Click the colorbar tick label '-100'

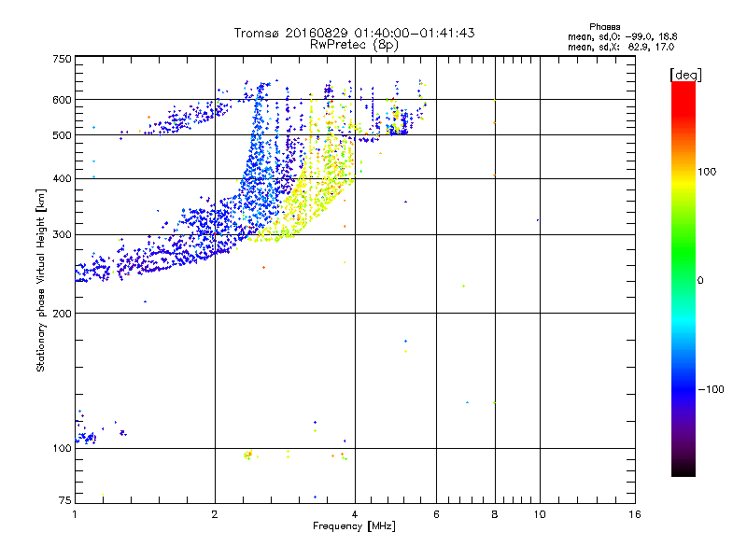[x=712, y=389]
